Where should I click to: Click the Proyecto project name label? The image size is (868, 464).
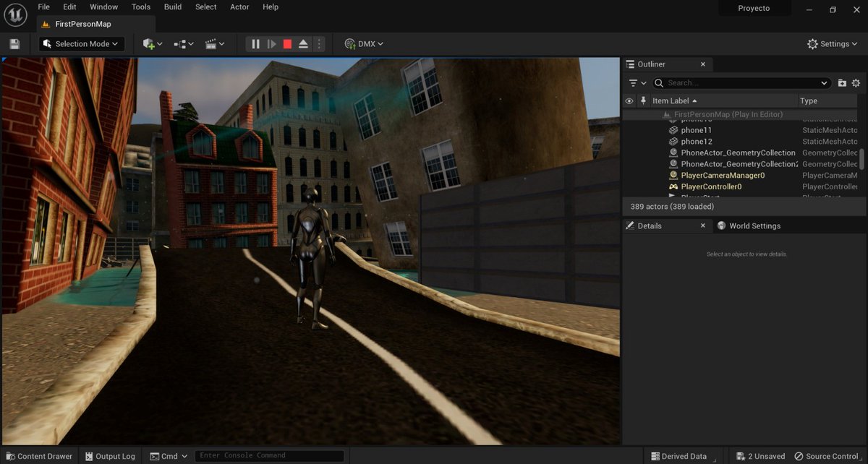tap(754, 9)
